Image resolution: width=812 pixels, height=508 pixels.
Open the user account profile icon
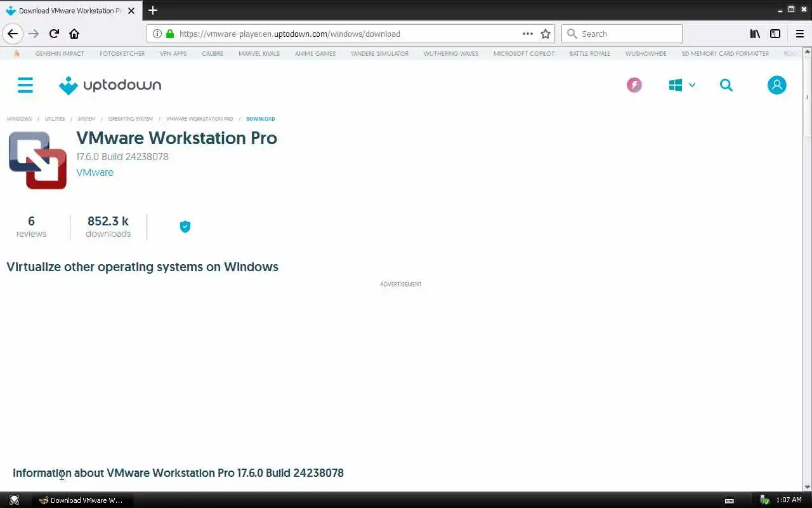click(776, 85)
